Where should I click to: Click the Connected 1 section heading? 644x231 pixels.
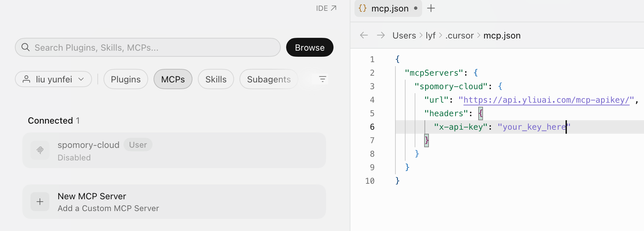click(54, 121)
